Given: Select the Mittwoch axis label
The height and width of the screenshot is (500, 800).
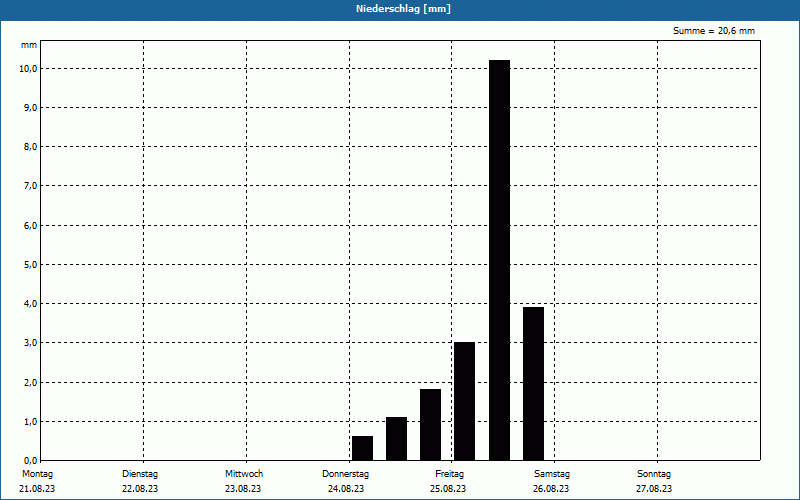Looking at the screenshot, I should (x=244, y=474).
